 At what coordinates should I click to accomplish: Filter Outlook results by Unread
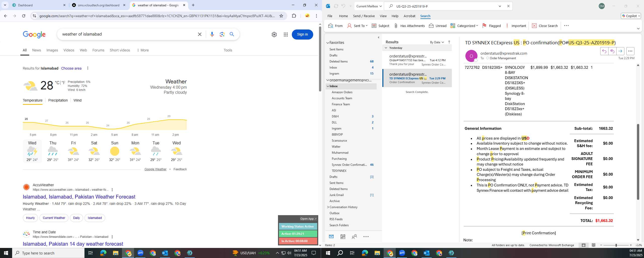438,26
